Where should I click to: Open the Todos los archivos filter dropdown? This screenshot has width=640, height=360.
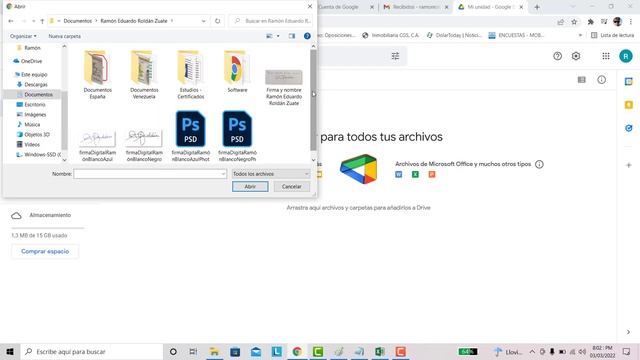coord(270,174)
